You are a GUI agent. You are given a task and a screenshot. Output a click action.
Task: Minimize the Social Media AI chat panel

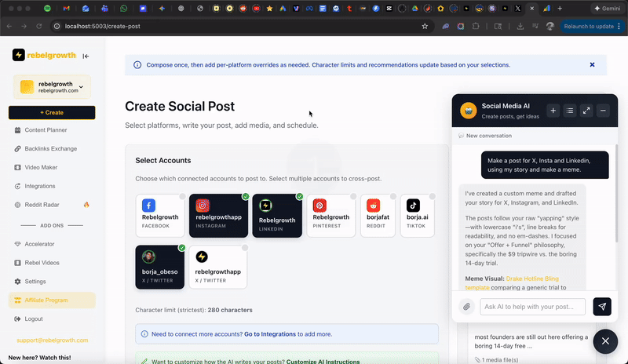click(603, 111)
